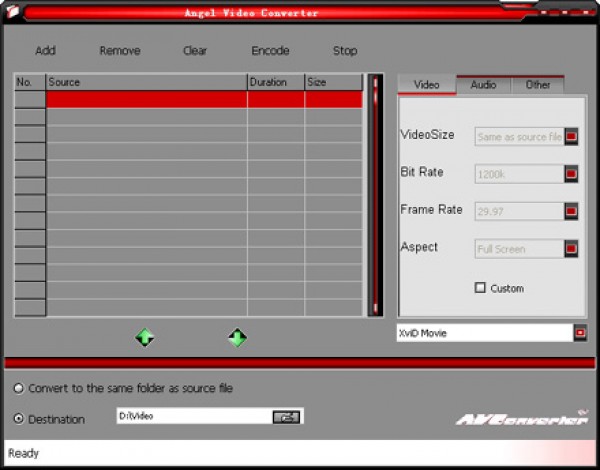This screenshot has width=600, height=470.
Task: Open the VideoSize dropdown
Action: [571, 137]
